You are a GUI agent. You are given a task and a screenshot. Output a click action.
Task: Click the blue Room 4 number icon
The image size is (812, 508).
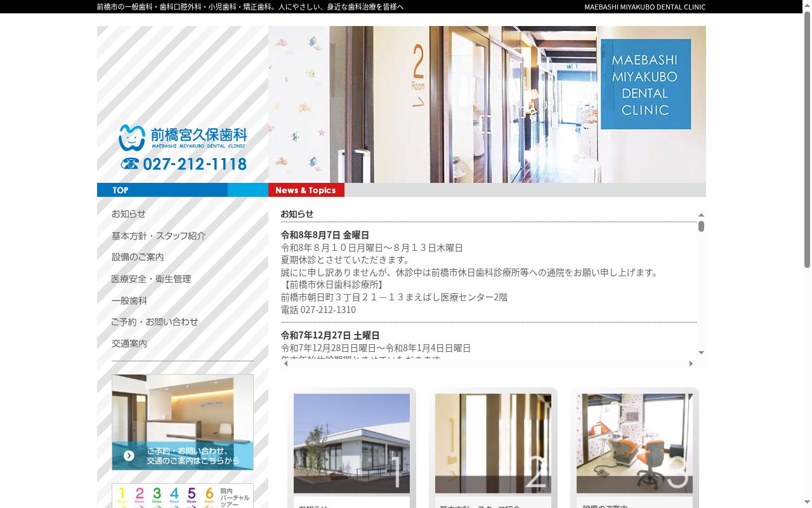pos(174,495)
